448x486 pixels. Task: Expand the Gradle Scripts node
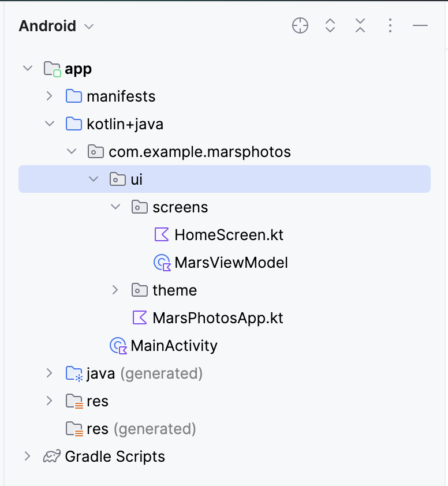coord(27,456)
